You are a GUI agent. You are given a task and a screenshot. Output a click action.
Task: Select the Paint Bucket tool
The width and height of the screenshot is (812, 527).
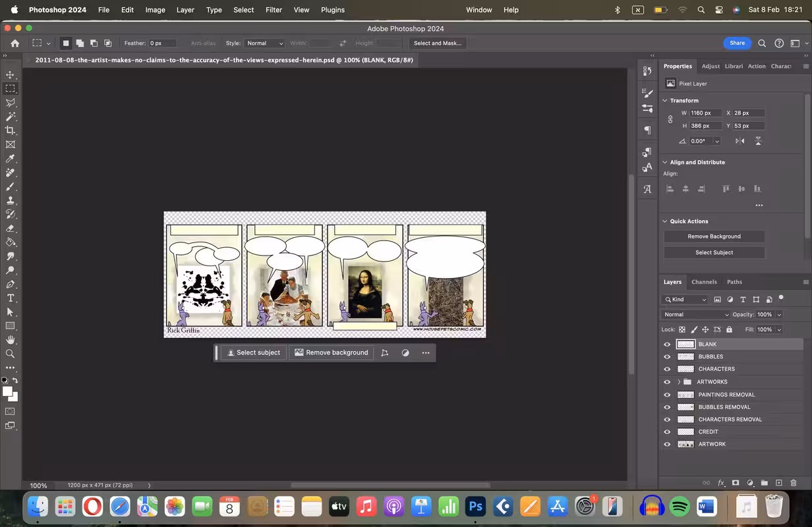(x=10, y=242)
